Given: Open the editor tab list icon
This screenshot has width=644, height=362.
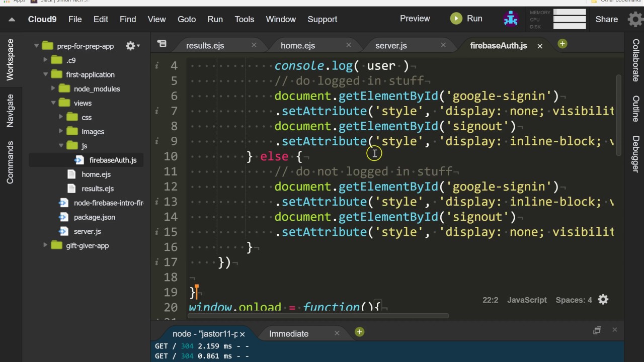Looking at the screenshot, I should pyautogui.click(x=162, y=44).
